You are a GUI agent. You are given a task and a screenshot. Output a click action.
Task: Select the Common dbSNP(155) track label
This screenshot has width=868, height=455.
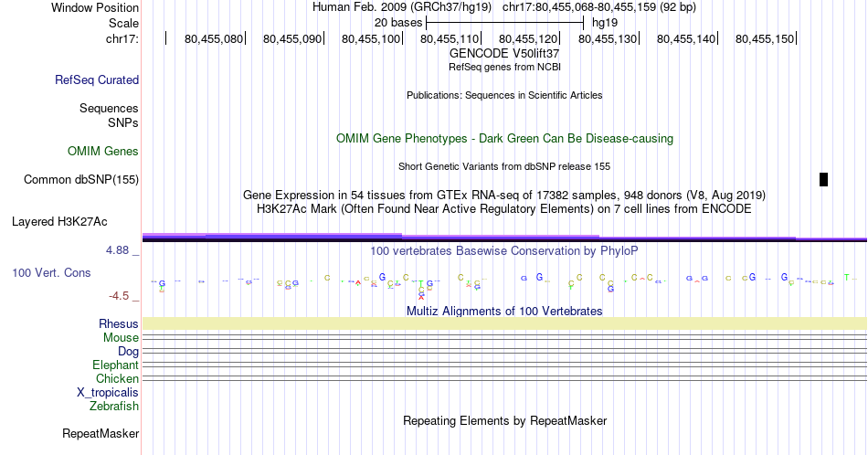pyautogui.click(x=81, y=179)
